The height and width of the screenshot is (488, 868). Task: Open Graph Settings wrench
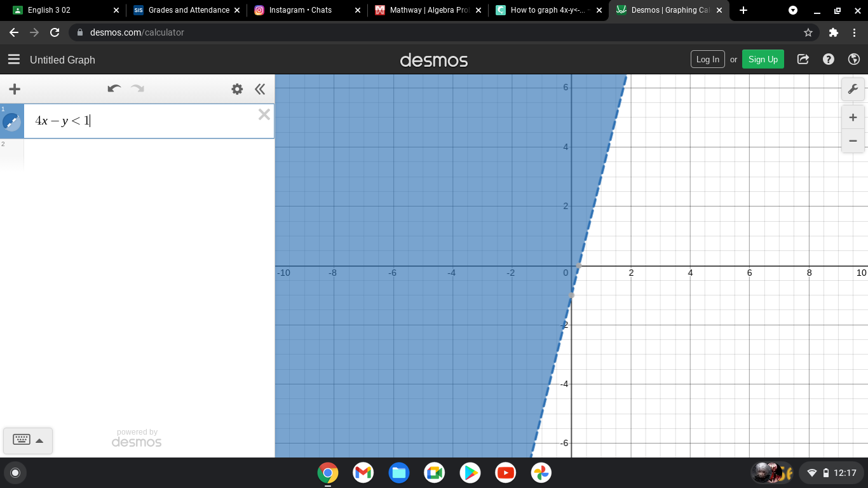[x=853, y=89]
